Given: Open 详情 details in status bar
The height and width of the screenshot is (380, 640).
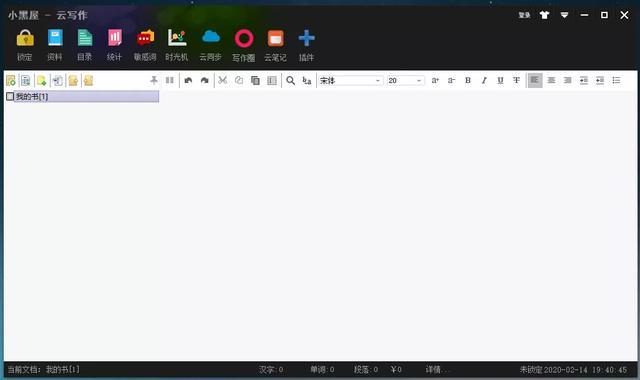Looking at the screenshot, I should point(436,369).
